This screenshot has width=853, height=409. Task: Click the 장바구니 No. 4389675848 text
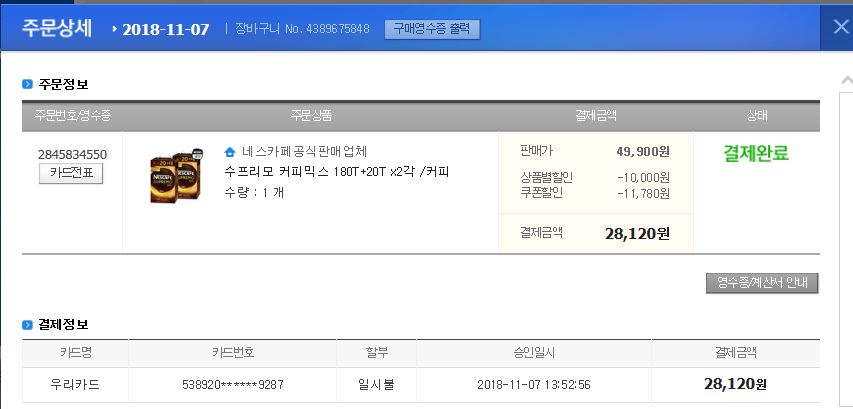(x=302, y=29)
